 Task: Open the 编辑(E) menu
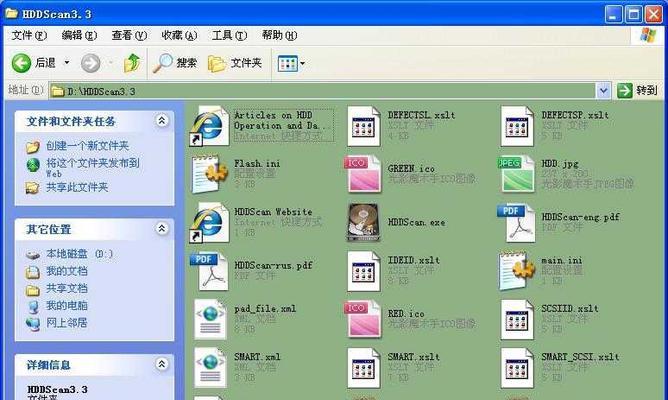[79, 35]
